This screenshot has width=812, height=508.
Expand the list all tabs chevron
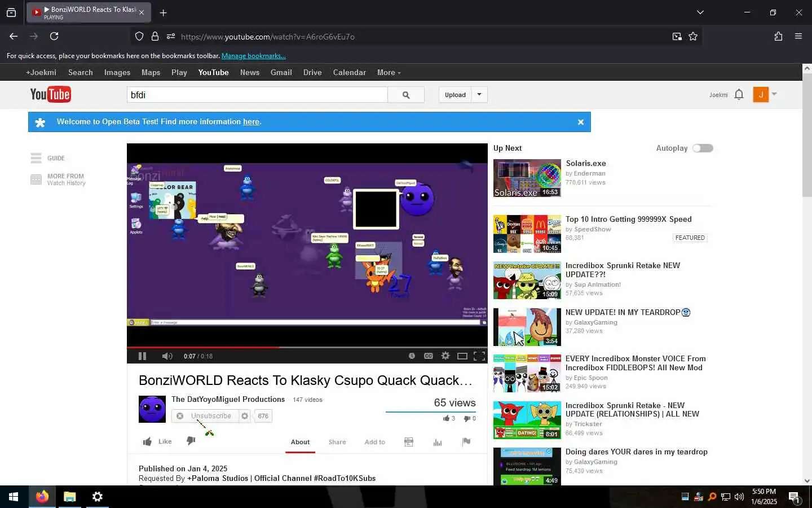click(700, 12)
